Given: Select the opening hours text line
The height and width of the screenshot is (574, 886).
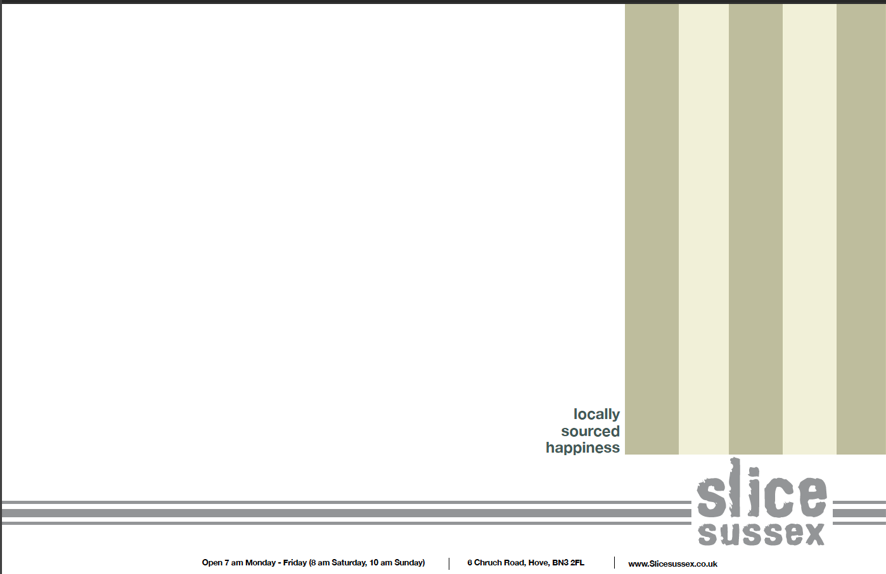Looking at the screenshot, I should click(314, 563).
